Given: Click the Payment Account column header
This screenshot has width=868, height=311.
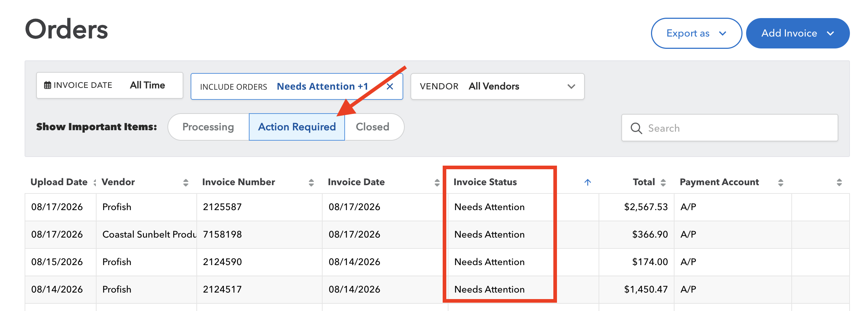Looking at the screenshot, I should (x=719, y=182).
